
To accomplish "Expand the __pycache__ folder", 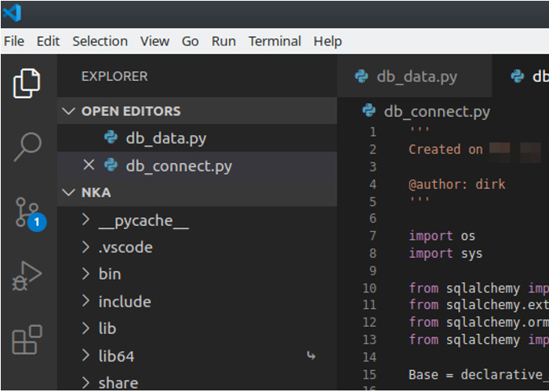I will click(x=144, y=221).
